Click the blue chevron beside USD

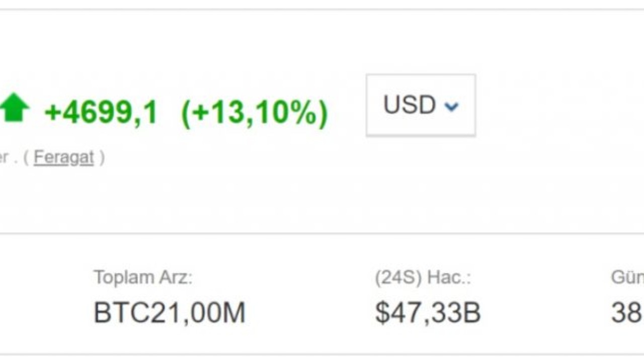[451, 107]
